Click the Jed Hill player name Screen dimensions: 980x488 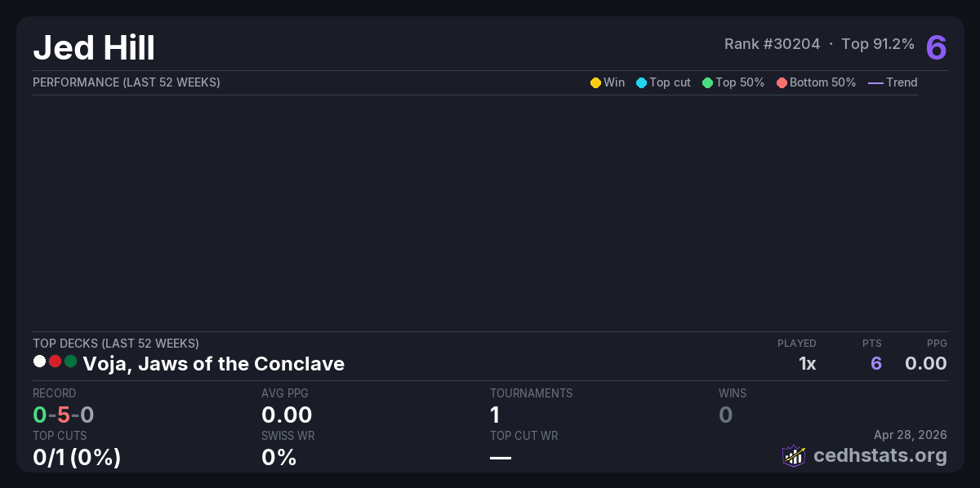click(x=94, y=48)
